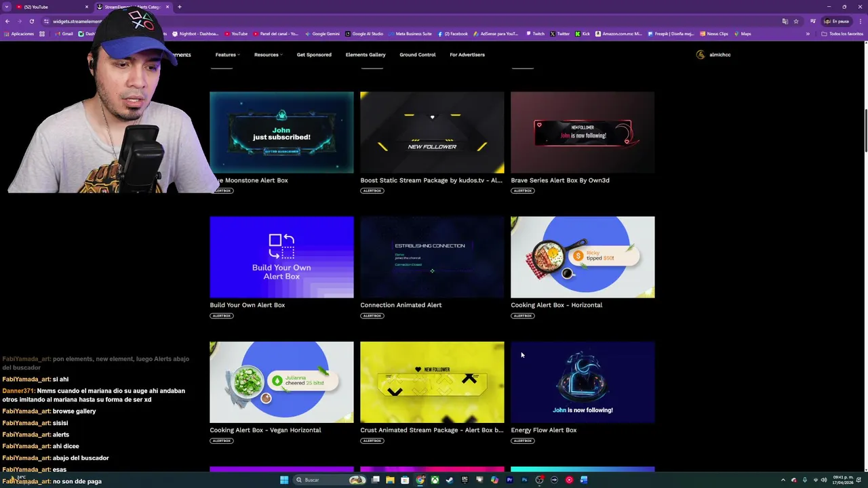This screenshot has height=488, width=868.
Task: Open the Meta Business Suite bookmark
Action: click(x=410, y=34)
